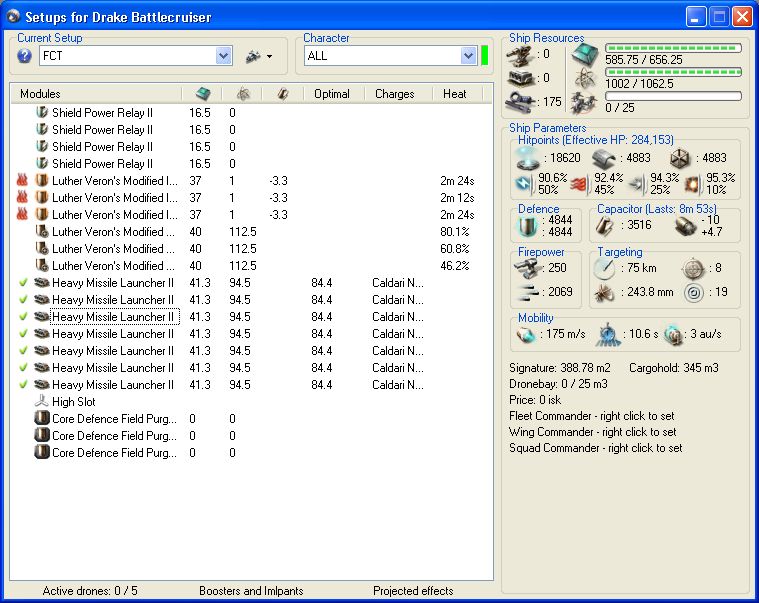Click the max velocity icon under Mobility
This screenshot has width=759, height=603.
(526, 333)
